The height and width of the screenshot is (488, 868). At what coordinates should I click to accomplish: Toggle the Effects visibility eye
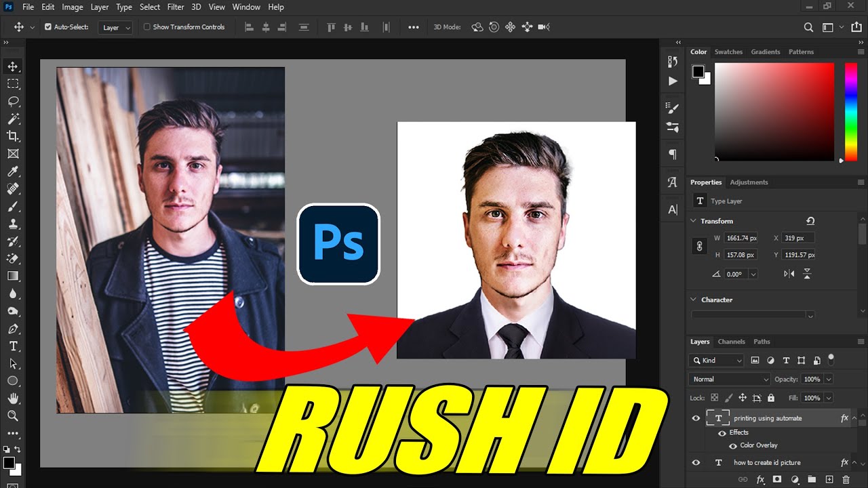(722, 432)
